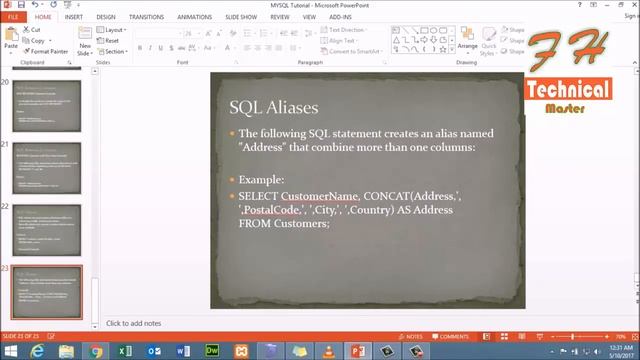The height and width of the screenshot is (360, 640).
Task: Select the star shape in shapes gallery
Action: point(443,49)
